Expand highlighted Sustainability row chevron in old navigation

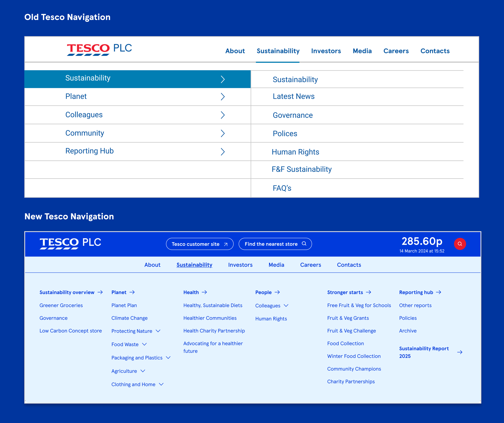tap(223, 79)
